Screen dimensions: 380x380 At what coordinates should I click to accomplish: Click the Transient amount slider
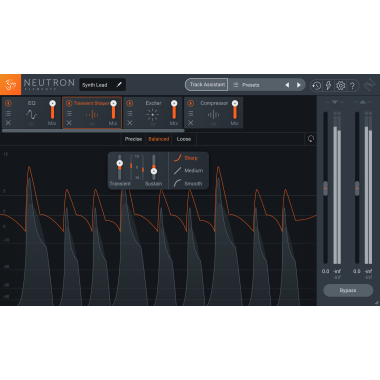120,167
